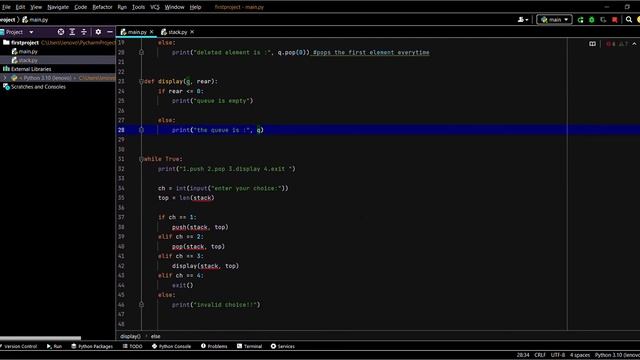Viewport: 640px width, 360px height.
Task: Open the Code menu
Action: pyautogui.click(x=80, y=7)
